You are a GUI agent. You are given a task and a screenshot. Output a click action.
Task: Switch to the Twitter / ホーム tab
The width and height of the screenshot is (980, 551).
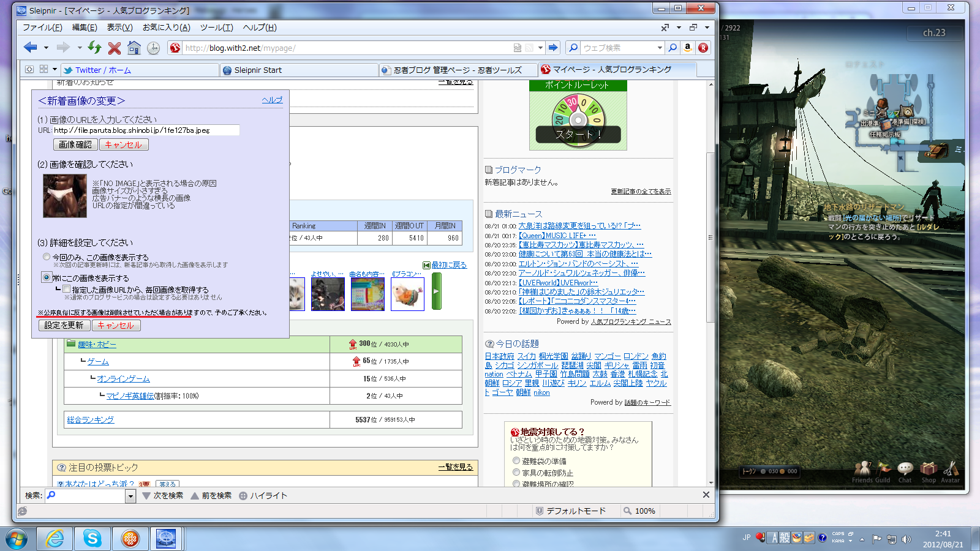[140, 70]
